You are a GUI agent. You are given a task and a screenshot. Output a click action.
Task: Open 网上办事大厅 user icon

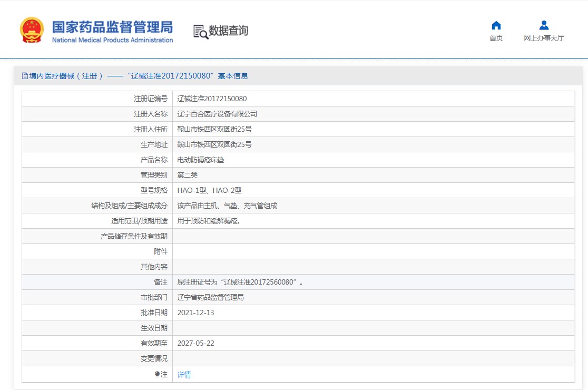pos(544,25)
